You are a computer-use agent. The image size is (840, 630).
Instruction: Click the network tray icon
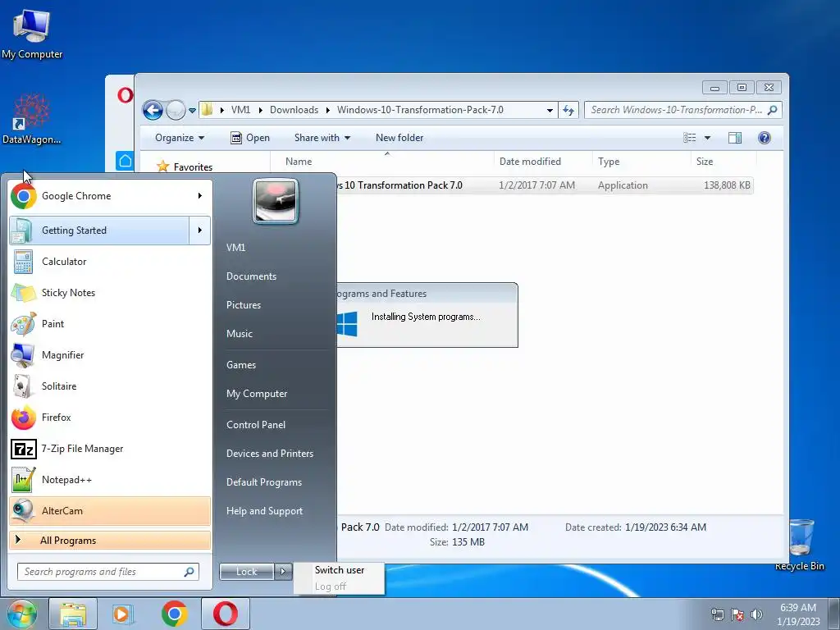pos(717,614)
